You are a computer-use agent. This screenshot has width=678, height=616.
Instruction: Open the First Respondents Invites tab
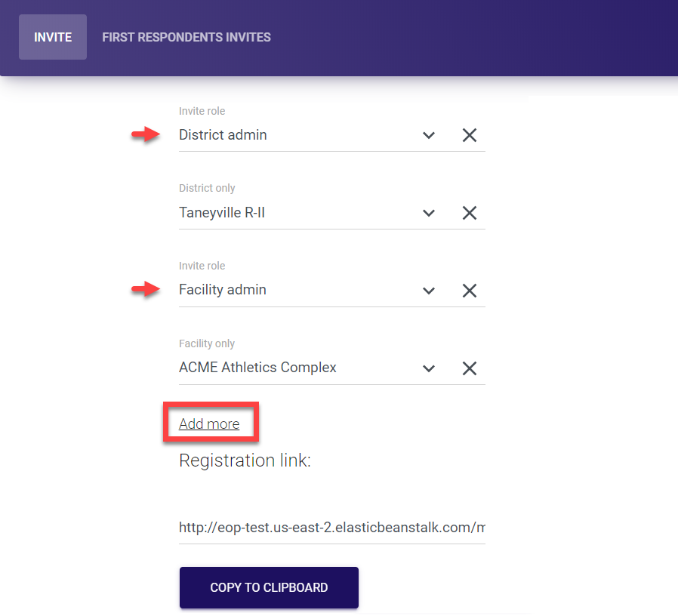[x=186, y=37]
